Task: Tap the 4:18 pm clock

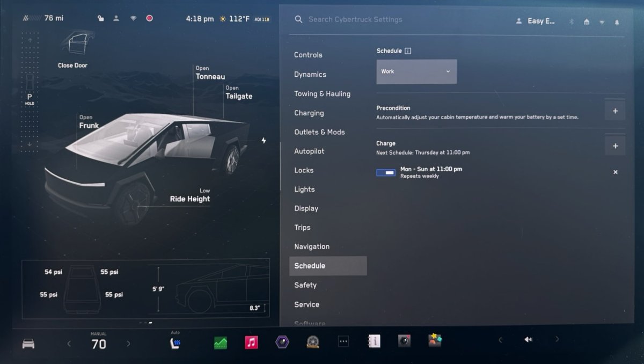Action: coord(200,19)
